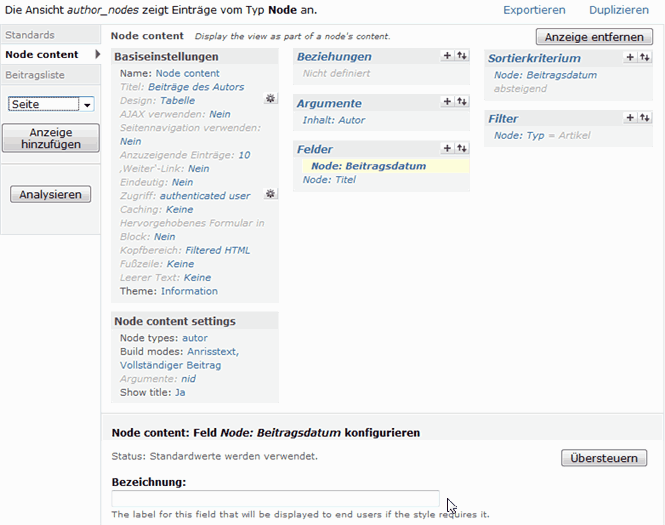Viewport: 665px width, 525px height.
Task: Rearrange filters in Filter section
Action: pos(645,118)
